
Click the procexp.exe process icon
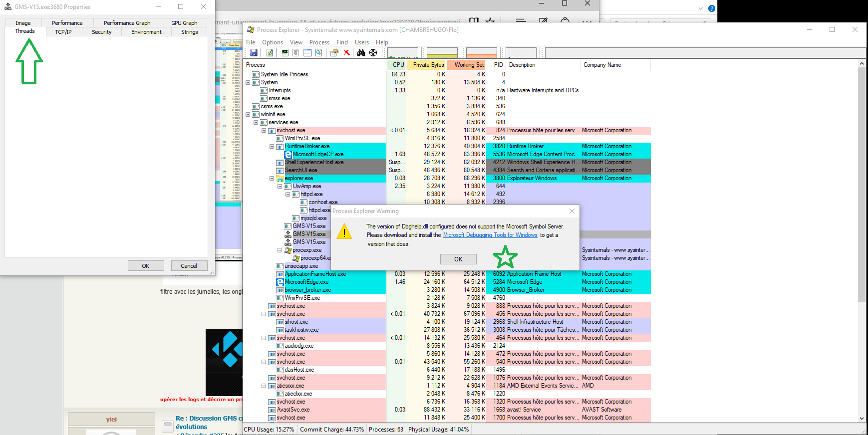[288, 250]
